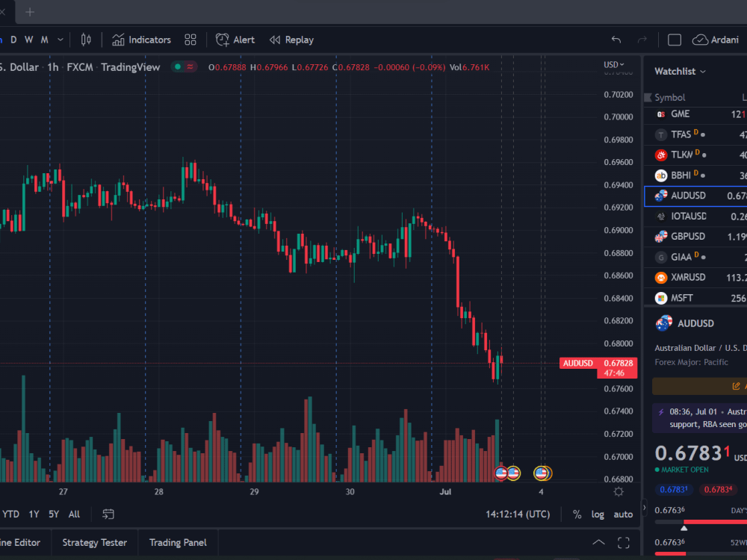Screen dimensions: 747x560
Task: Open the candlestick chart type selector
Action: (x=86, y=40)
